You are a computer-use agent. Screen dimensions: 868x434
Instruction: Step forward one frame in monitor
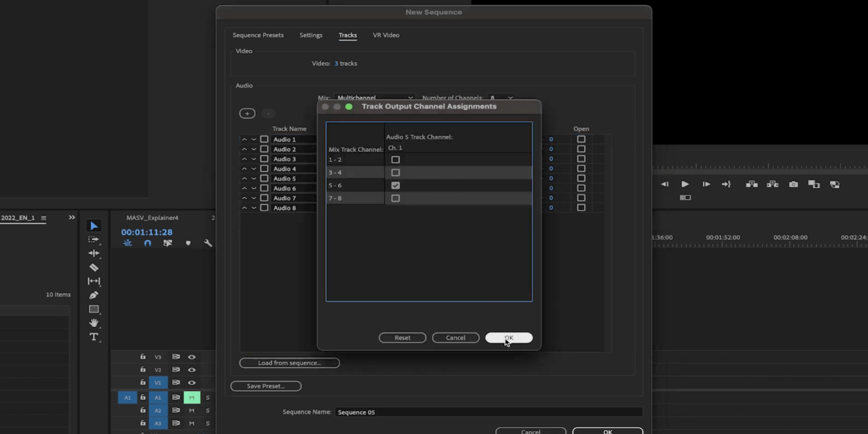(x=706, y=184)
